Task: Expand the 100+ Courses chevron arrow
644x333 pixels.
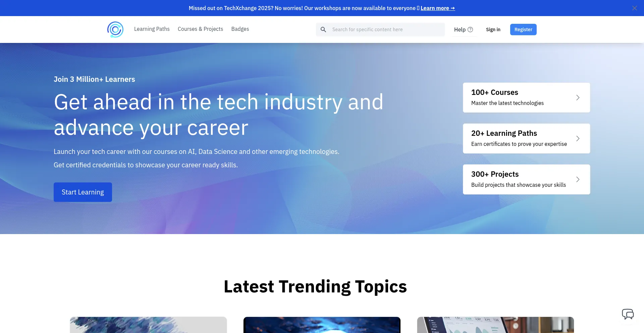Action: pyautogui.click(x=578, y=98)
